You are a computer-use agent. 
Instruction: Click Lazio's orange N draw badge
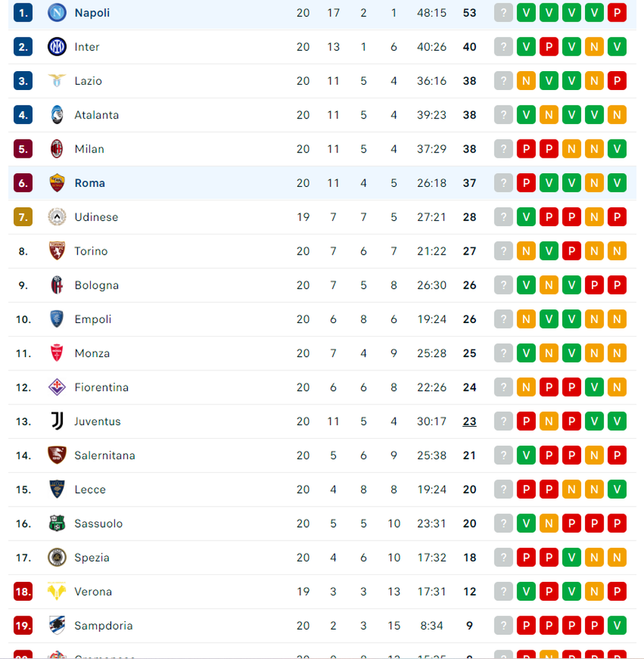[x=526, y=81]
